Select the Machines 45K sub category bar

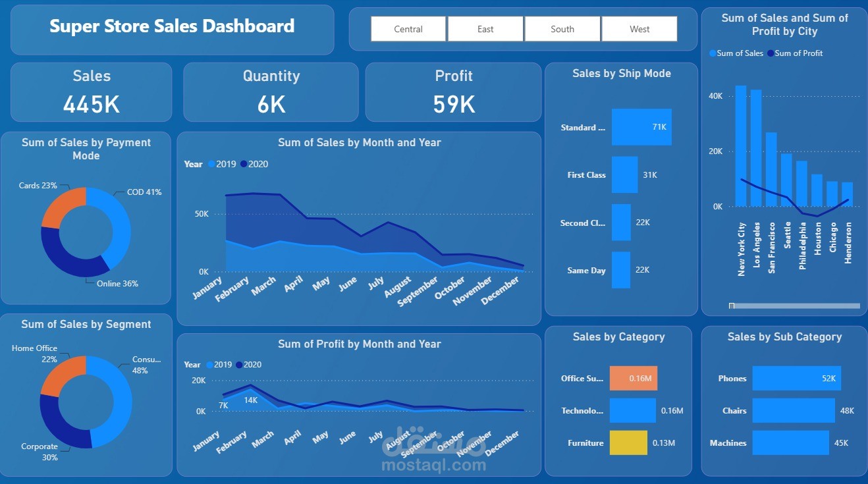(x=791, y=443)
